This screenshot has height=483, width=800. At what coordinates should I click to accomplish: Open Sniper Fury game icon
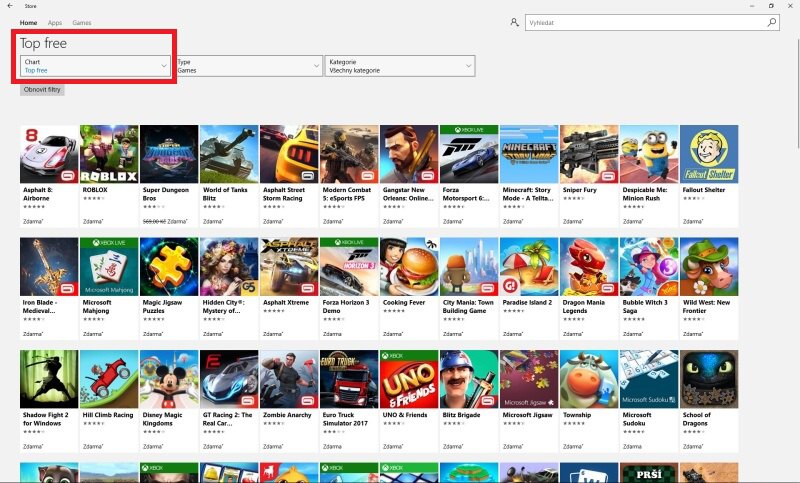click(x=589, y=154)
